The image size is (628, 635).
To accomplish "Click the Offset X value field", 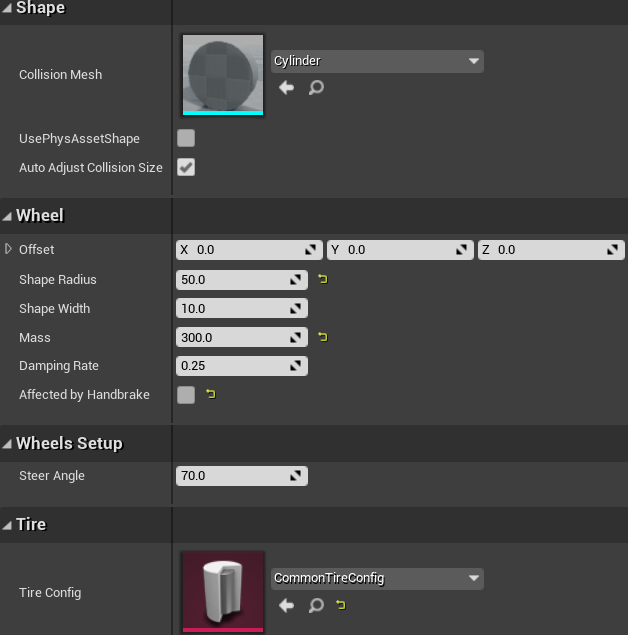I will pos(249,250).
